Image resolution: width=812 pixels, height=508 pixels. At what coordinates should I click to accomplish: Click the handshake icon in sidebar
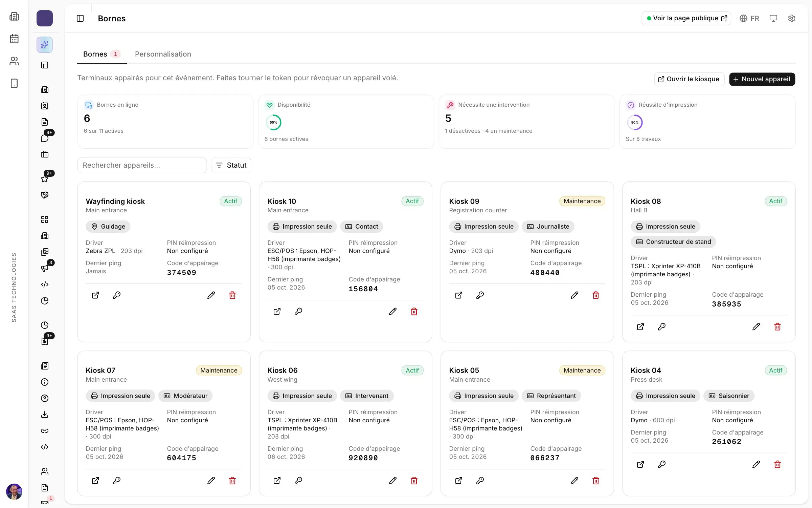[x=45, y=195]
